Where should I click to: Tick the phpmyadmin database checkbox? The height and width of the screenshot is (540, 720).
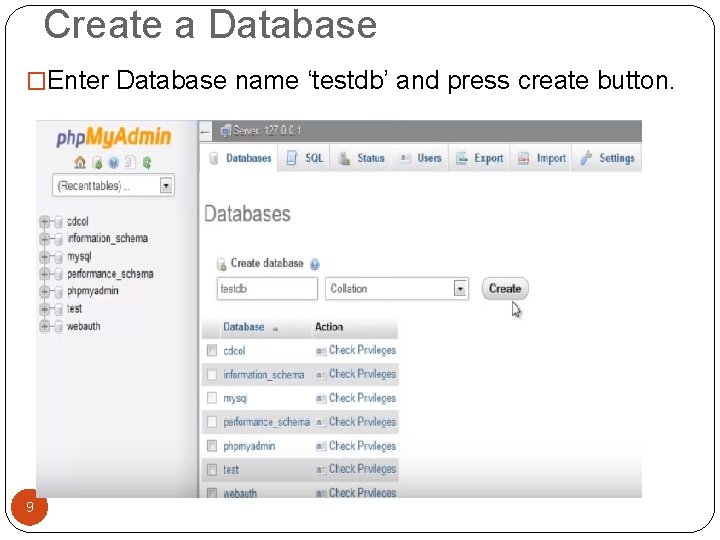pos(212,445)
